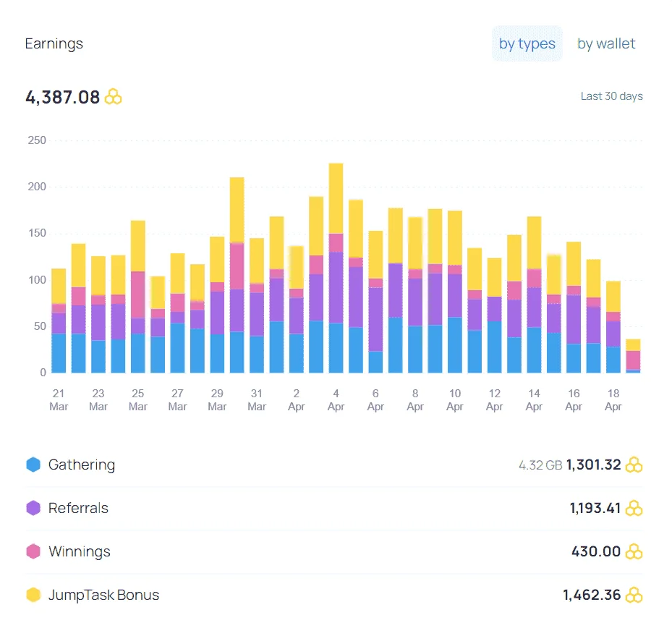Select the JumpTask Bonus legend label
Viewport: 672px width, 623px height.
click(x=103, y=595)
